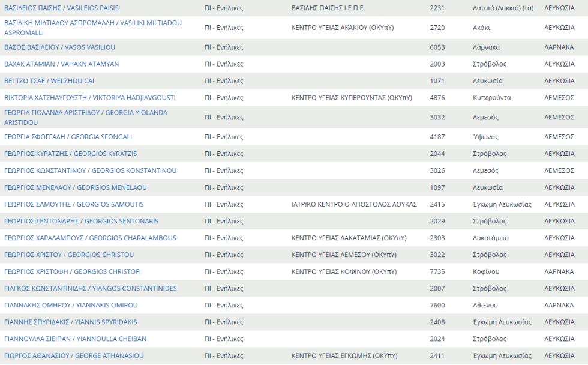Open Viktoriya Hadjiavgousti profile link
This screenshot has width=588, height=365.
(90, 98)
